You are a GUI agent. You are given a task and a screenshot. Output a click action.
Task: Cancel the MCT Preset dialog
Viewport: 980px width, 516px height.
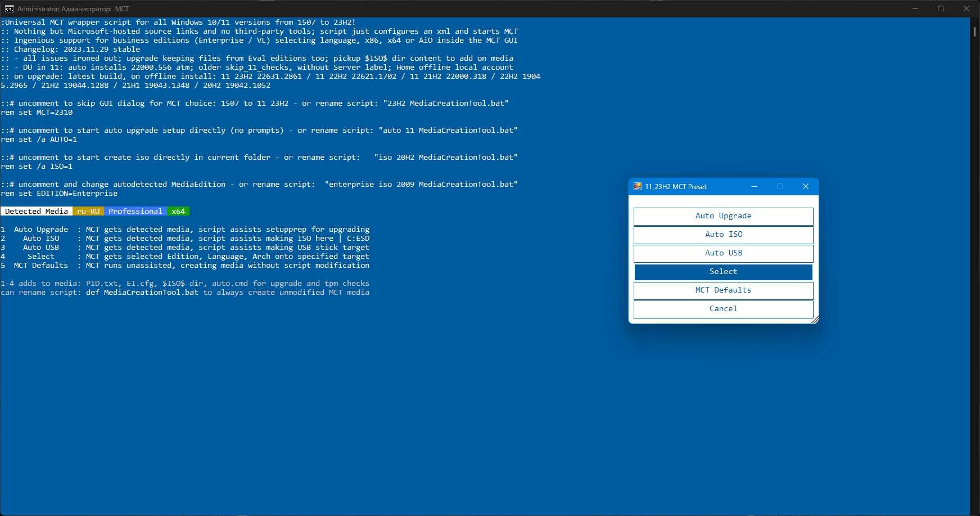point(723,309)
